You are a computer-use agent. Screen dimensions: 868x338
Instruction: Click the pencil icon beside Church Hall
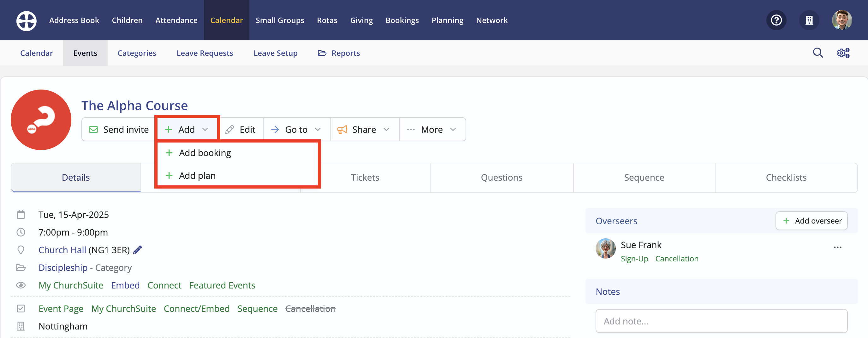(138, 250)
